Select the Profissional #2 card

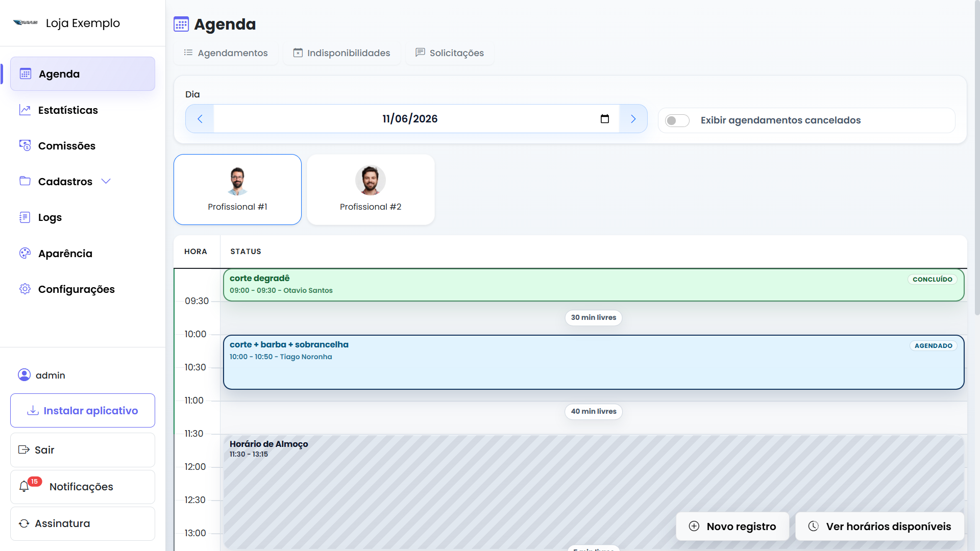pos(371,189)
